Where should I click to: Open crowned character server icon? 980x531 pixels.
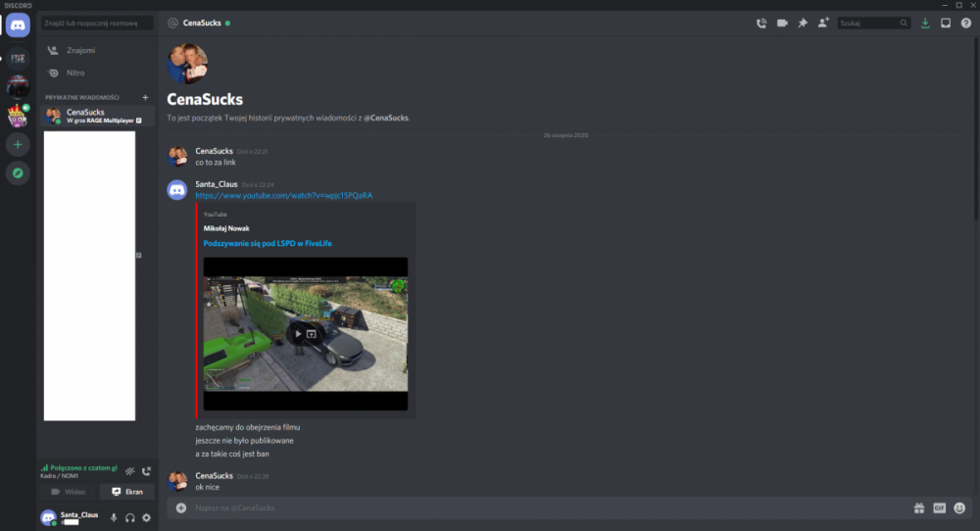tap(18, 117)
